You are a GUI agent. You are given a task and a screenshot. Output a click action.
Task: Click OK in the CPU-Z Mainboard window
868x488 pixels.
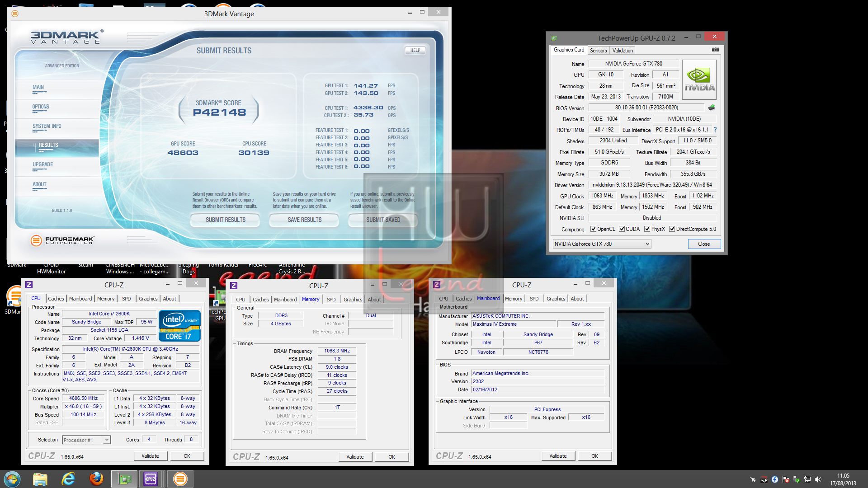(594, 456)
